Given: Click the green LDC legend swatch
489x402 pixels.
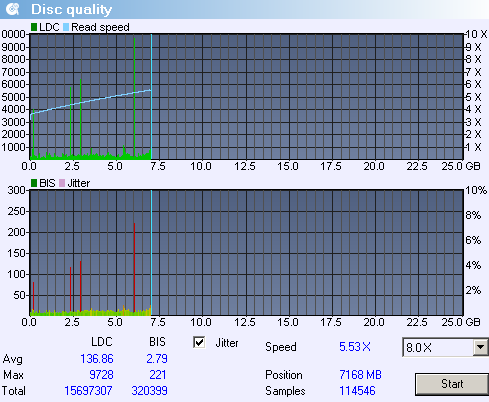Looking at the screenshot, I should pyautogui.click(x=34, y=27).
